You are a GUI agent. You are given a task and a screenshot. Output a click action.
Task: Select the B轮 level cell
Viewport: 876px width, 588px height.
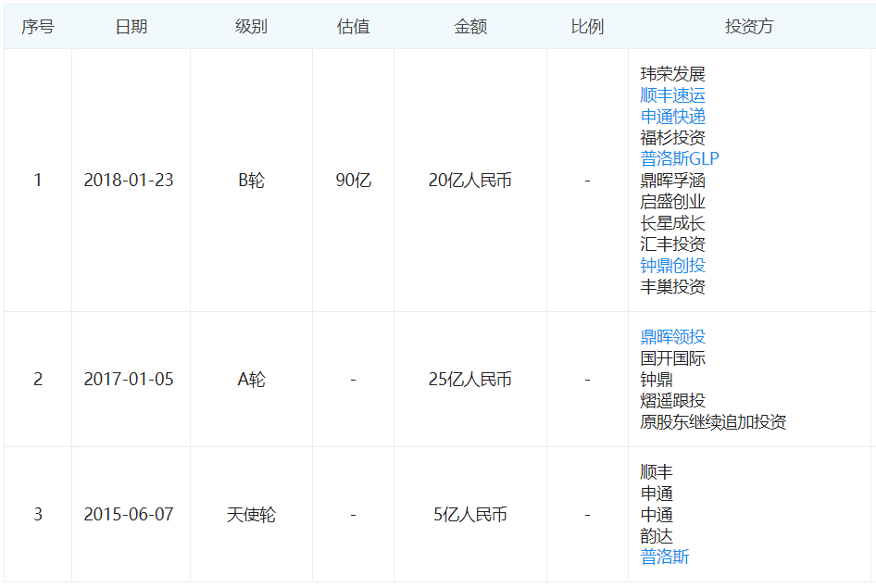pyautogui.click(x=251, y=180)
